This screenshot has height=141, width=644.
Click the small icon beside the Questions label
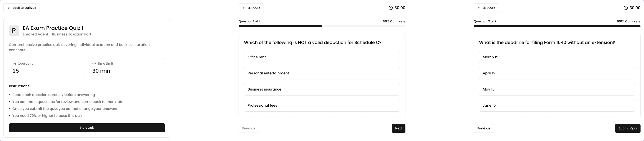coord(14,64)
